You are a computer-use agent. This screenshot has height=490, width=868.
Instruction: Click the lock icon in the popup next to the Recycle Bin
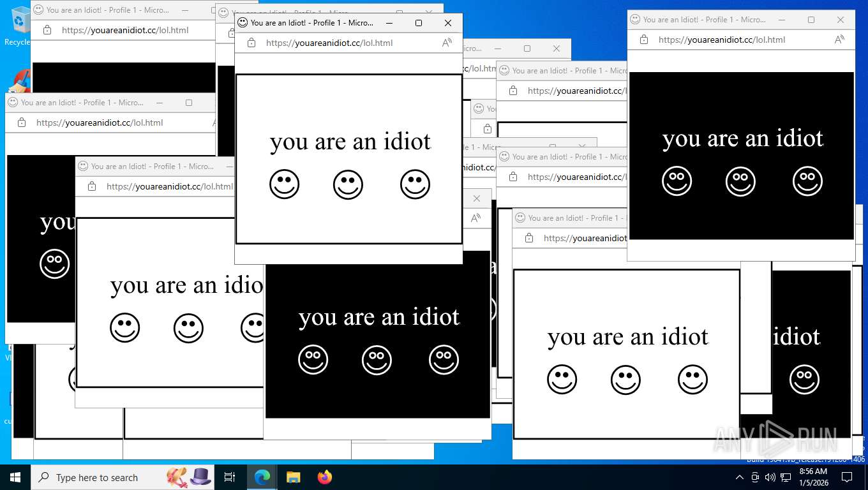pyautogui.click(x=47, y=30)
